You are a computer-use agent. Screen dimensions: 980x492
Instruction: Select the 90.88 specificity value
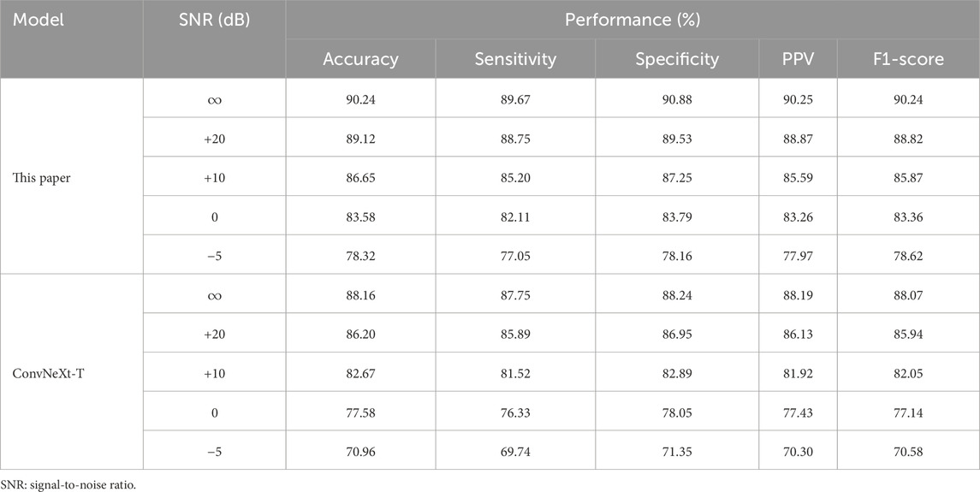point(677,98)
